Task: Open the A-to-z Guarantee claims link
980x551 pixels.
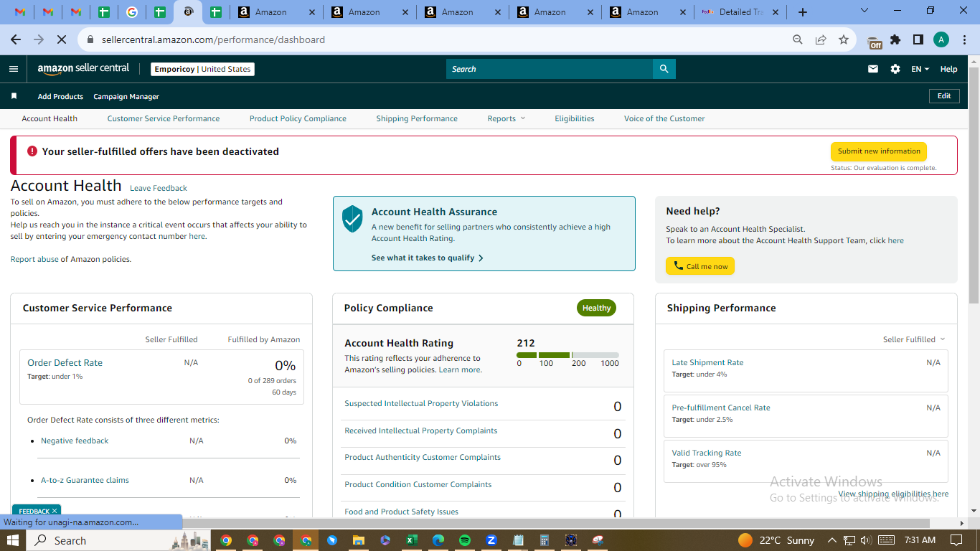Action: point(85,480)
